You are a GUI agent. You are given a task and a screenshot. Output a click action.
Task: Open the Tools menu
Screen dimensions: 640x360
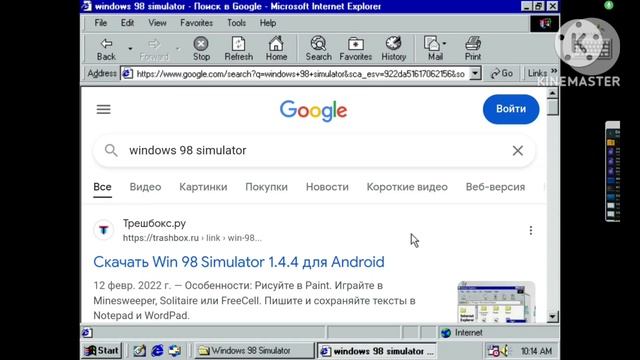point(236,23)
